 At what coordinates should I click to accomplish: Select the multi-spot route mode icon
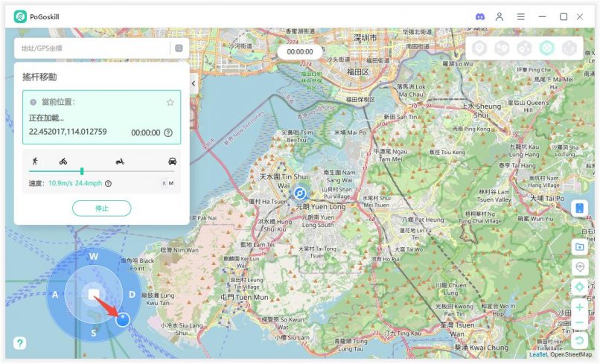pyautogui.click(x=524, y=48)
